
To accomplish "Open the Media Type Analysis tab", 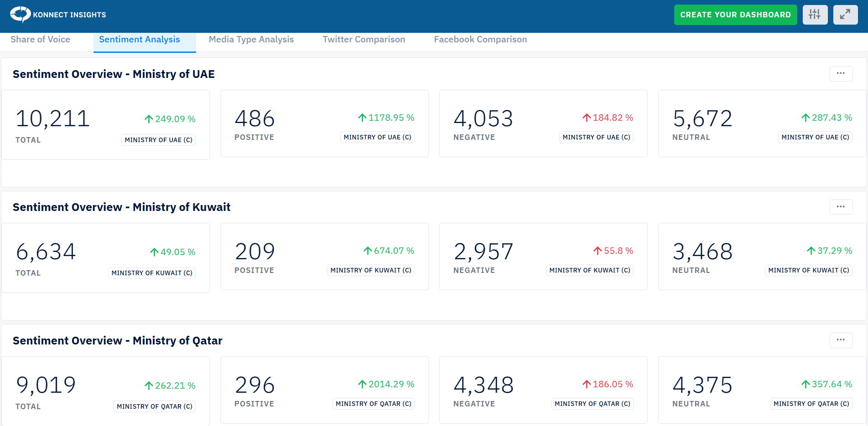I will click(251, 40).
